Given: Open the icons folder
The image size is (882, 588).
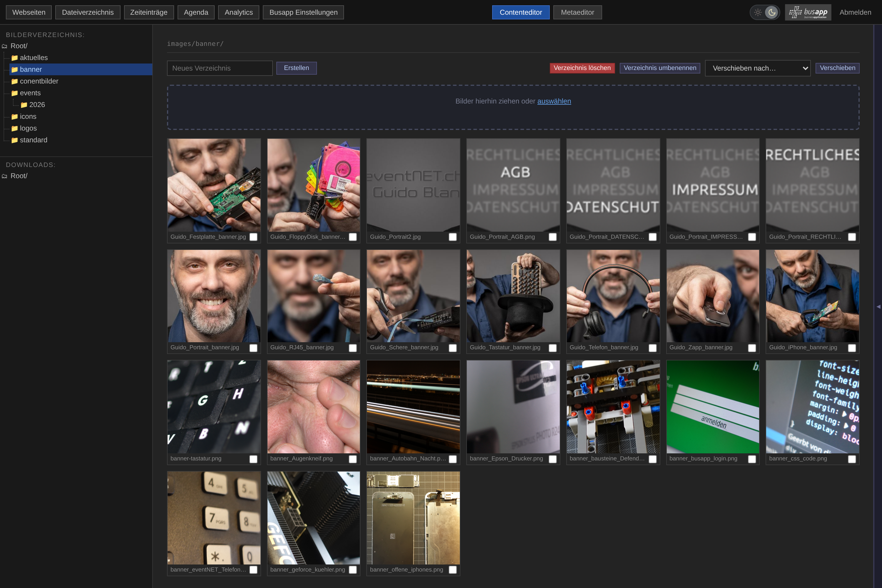Looking at the screenshot, I should pos(28,117).
